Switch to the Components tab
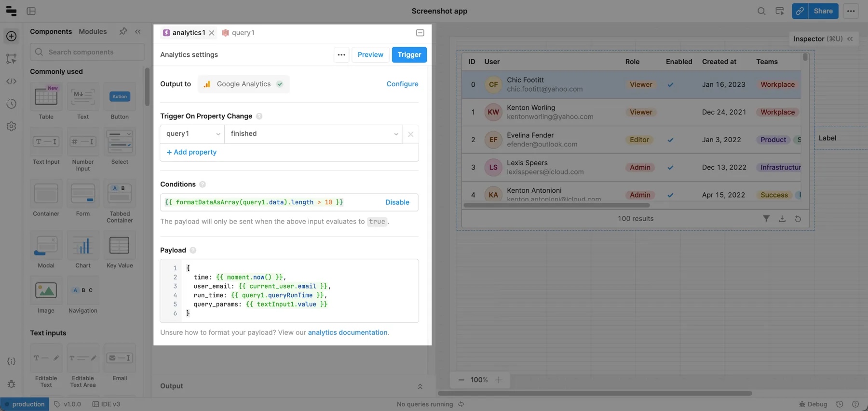The height and width of the screenshot is (411, 868). click(51, 31)
